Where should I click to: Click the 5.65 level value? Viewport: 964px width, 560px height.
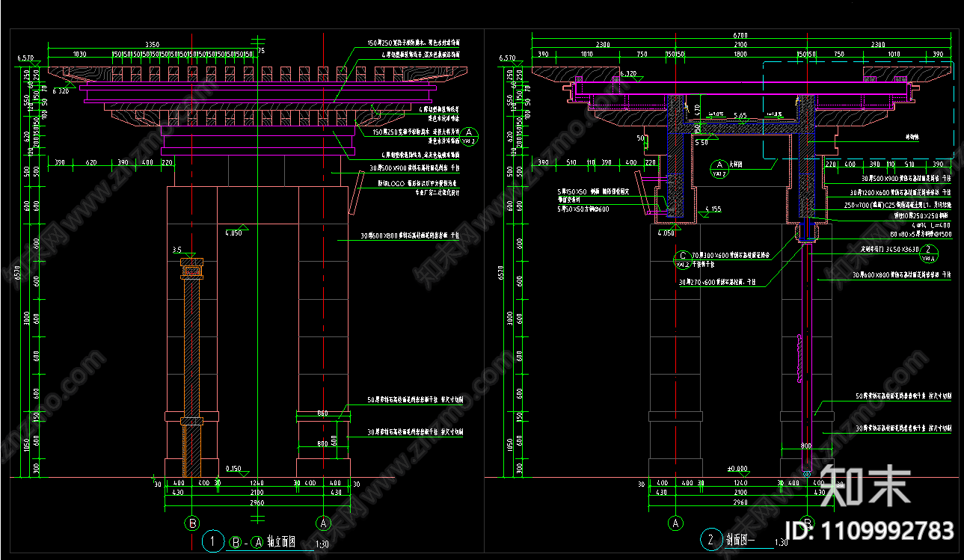coord(740,116)
